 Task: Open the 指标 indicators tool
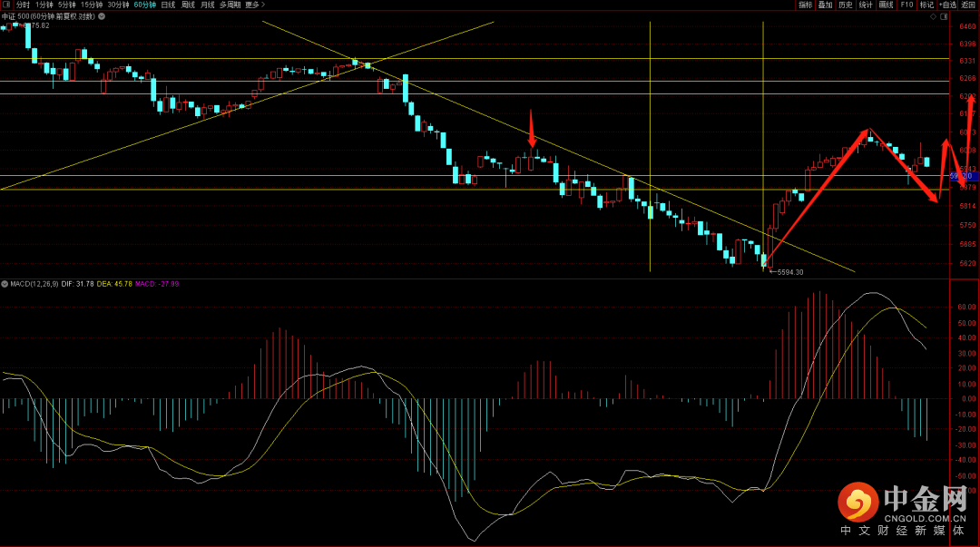point(805,5)
